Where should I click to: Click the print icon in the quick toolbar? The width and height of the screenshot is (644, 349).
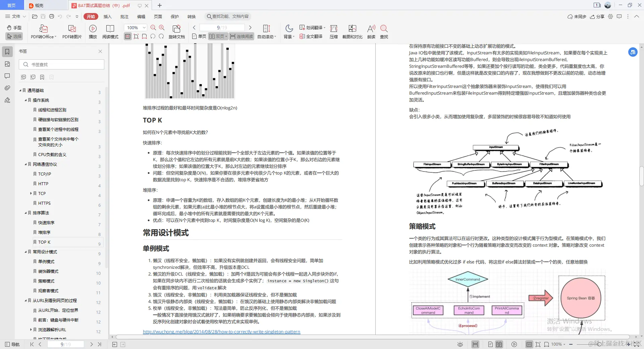(51, 16)
